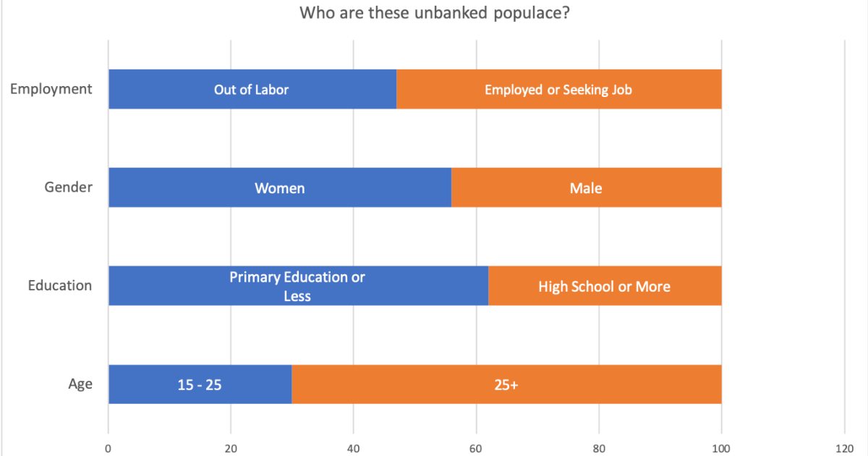Click the Education category label
The width and height of the screenshot is (868, 456).
[60, 285]
